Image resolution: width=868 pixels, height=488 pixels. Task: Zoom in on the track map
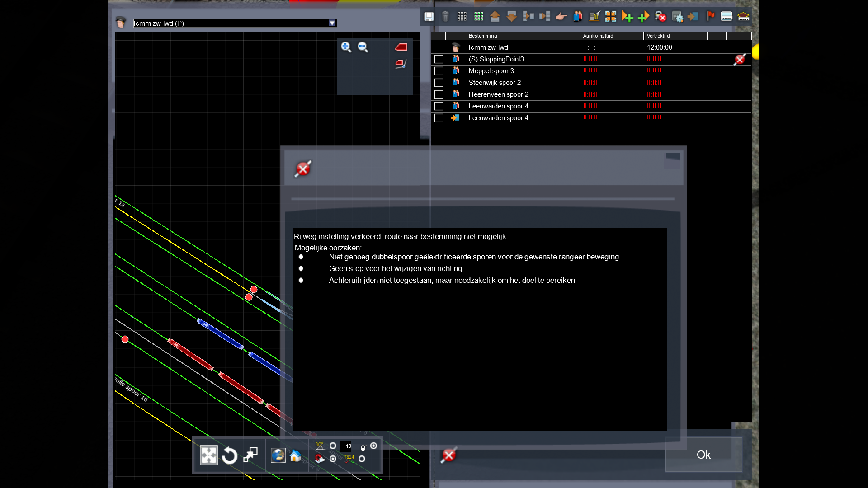[346, 47]
